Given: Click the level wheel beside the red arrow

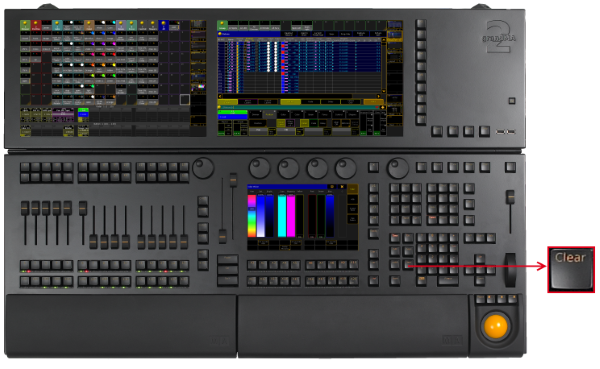Looking at the screenshot, I should (x=510, y=269).
